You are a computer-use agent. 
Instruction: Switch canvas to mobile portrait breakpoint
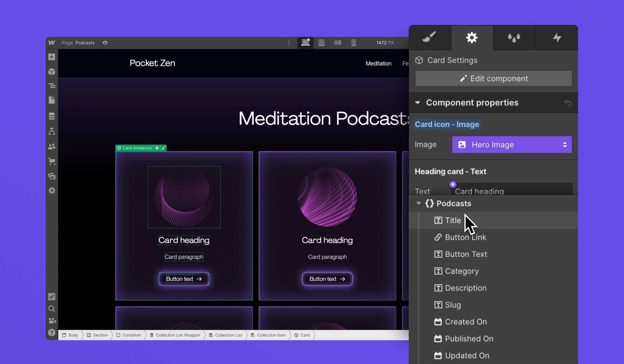click(x=353, y=43)
